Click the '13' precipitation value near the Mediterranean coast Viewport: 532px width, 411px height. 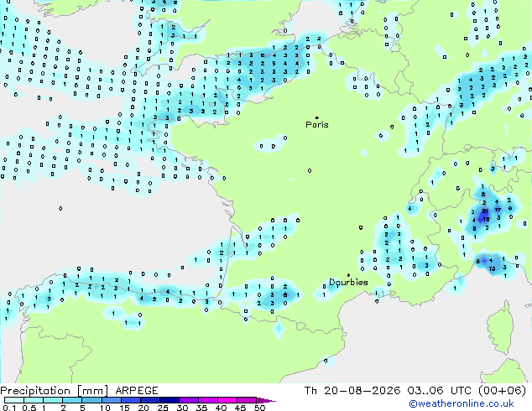click(492, 268)
